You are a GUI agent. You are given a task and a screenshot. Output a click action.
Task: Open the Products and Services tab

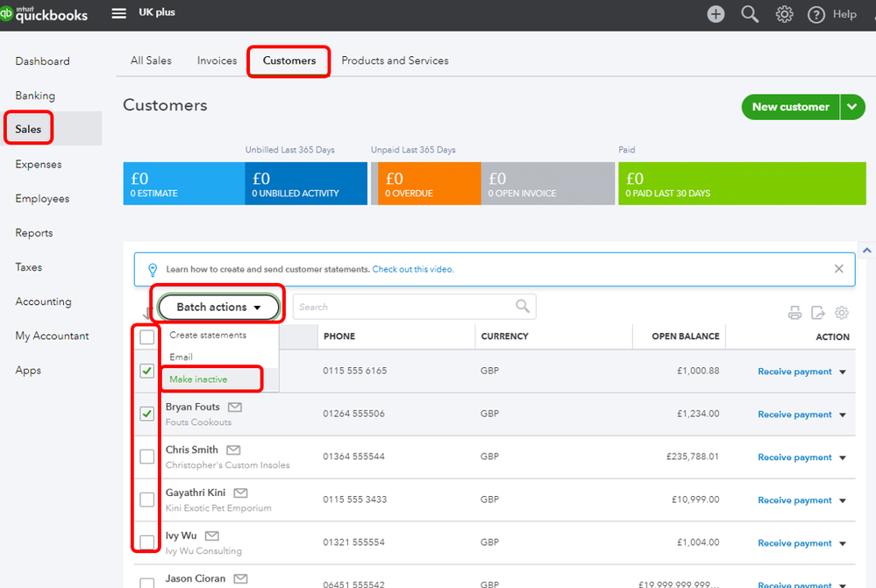395,60
